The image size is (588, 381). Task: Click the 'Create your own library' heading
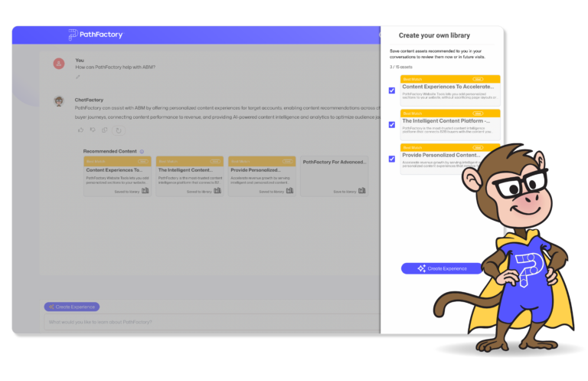[434, 35]
